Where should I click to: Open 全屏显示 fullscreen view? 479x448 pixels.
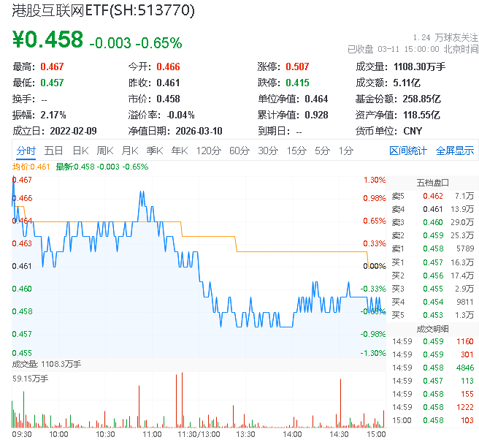pyautogui.click(x=455, y=151)
